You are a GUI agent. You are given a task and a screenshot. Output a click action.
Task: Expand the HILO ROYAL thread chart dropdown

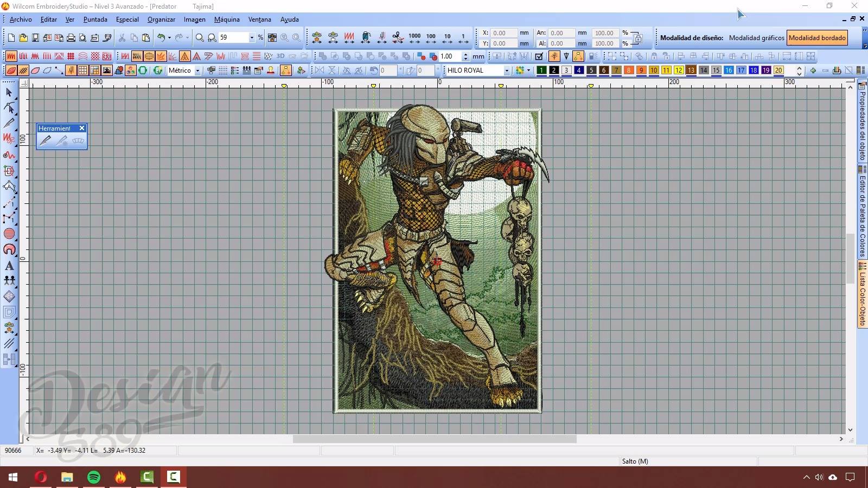507,70
